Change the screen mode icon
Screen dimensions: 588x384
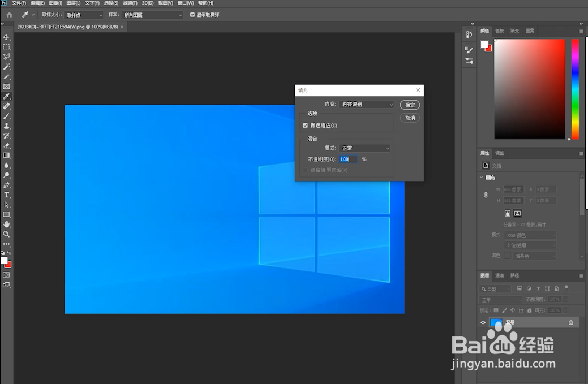click(x=6, y=284)
